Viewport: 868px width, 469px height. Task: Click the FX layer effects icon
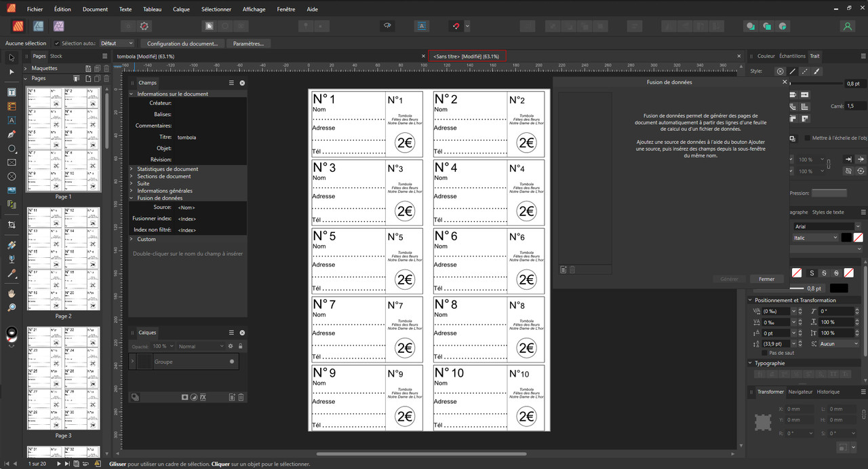203,397
